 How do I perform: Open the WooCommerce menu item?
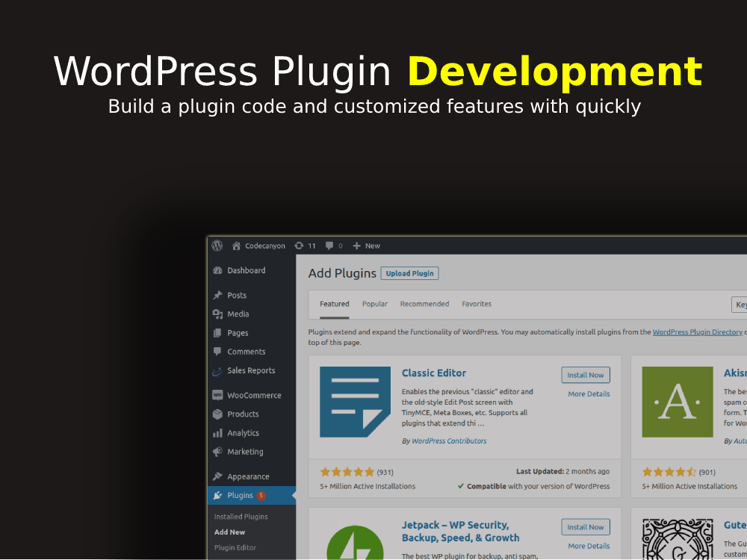(254, 395)
